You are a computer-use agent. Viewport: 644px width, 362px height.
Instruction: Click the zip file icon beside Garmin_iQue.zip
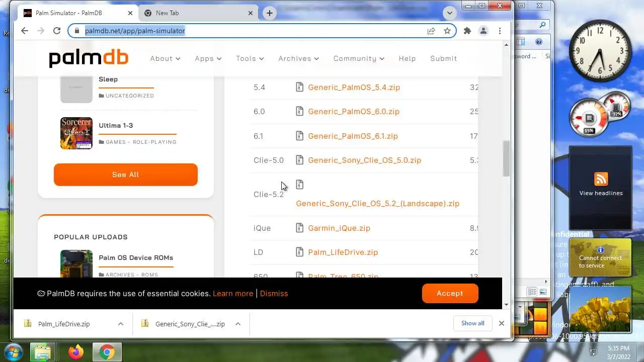299,228
